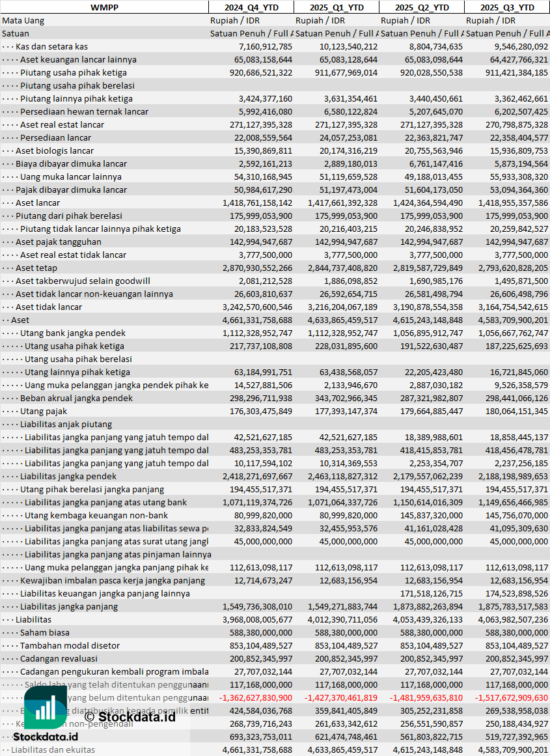Image resolution: width=550 pixels, height=756 pixels.
Task: Click Utang usaha pihak berelasi label
Action: click(x=78, y=359)
